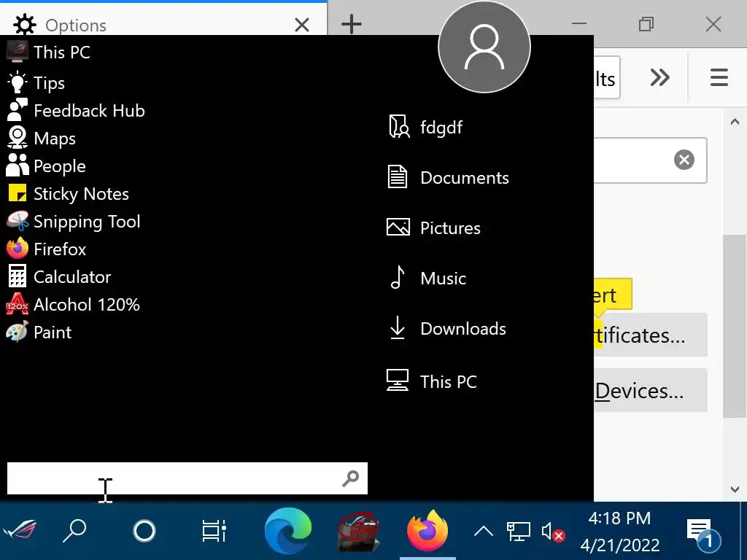
Task: Click the Certificates... button in Firefox
Action: [651, 335]
